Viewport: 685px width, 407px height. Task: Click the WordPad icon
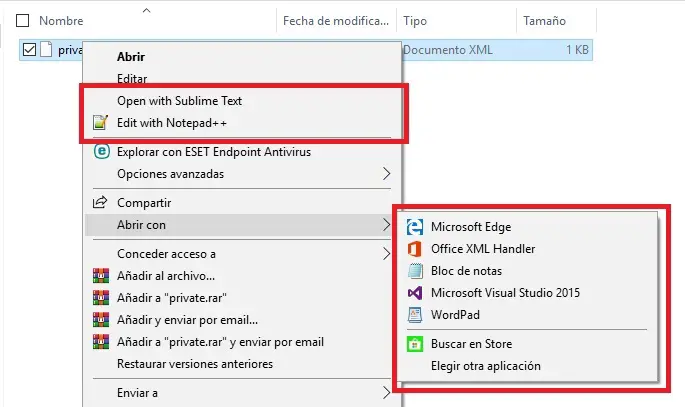click(x=414, y=315)
